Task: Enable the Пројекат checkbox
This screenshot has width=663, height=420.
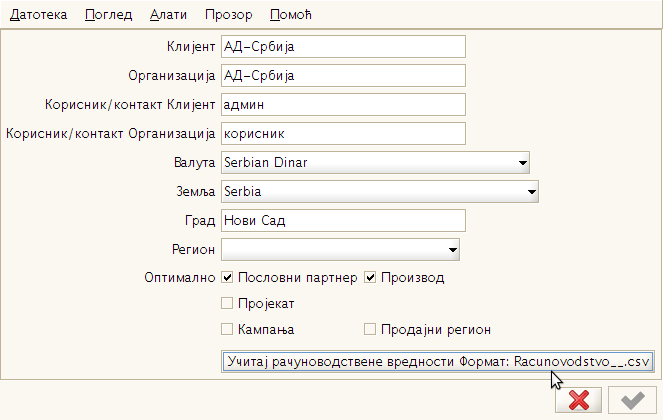Action: tap(228, 303)
